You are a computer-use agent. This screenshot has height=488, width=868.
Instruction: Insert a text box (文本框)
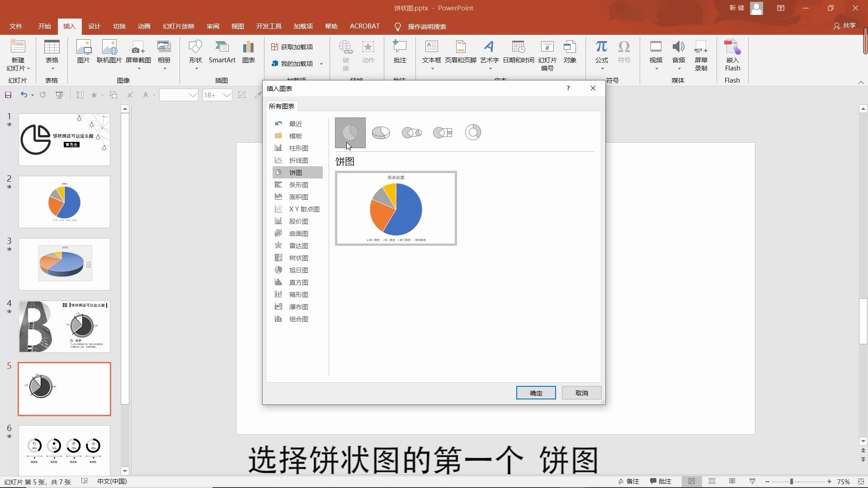[x=432, y=53]
